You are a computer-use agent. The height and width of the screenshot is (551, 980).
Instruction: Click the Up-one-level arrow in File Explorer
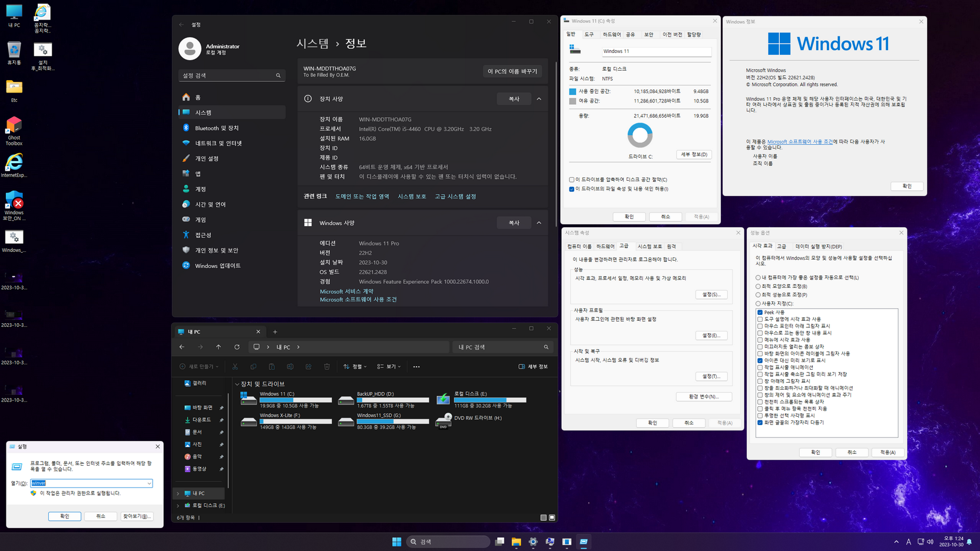click(x=218, y=347)
